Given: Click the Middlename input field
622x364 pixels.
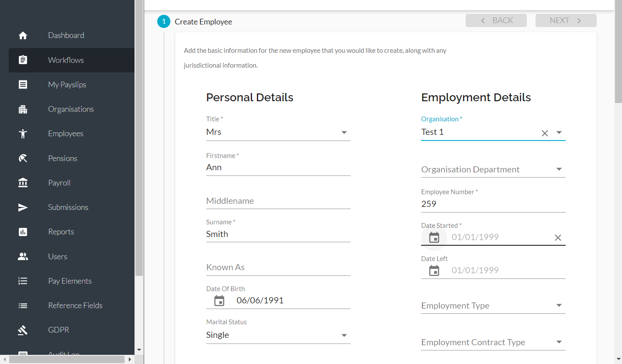Looking at the screenshot, I should pyautogui.click(x=278, y=201).
